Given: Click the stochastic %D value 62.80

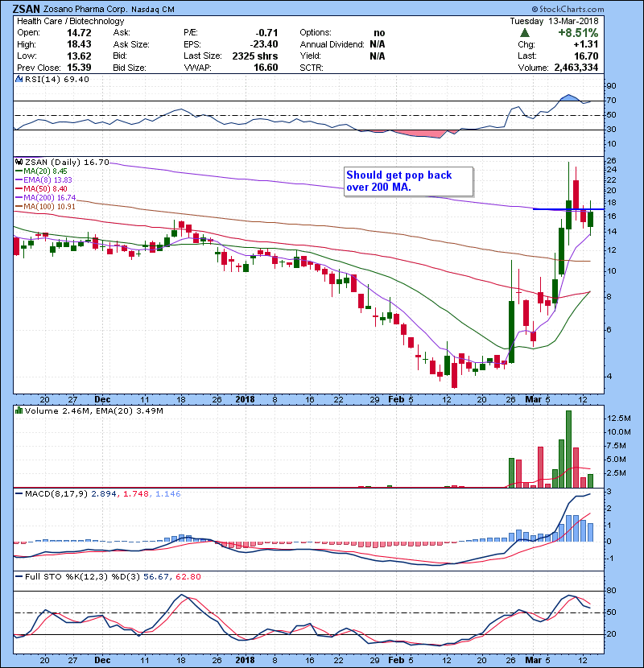Looking at the screenshot, I should 188,577.
